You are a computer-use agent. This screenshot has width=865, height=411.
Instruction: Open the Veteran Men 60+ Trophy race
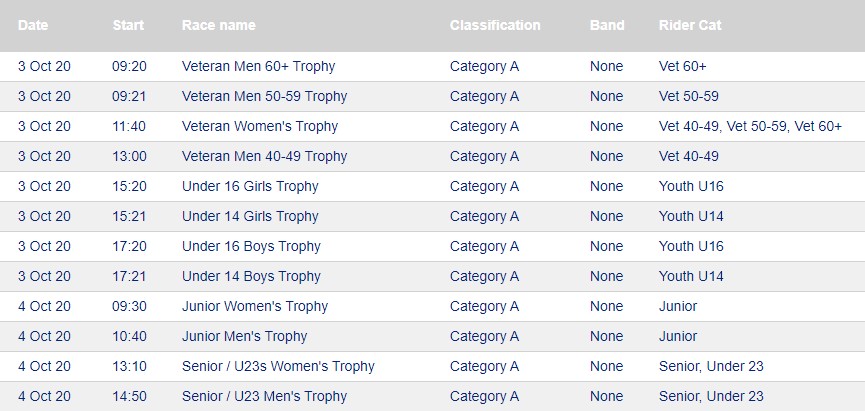tap(259, 66)
